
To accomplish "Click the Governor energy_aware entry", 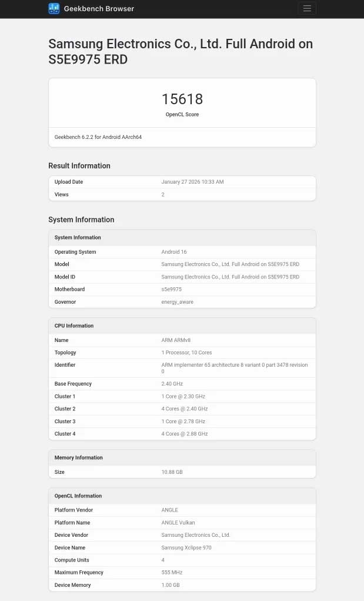I will coord(178,301).
